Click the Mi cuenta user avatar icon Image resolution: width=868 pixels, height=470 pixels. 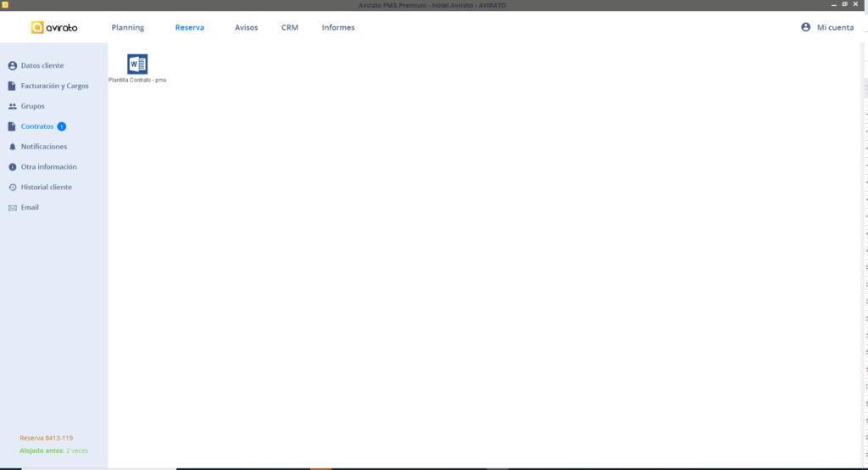(805, 27)
